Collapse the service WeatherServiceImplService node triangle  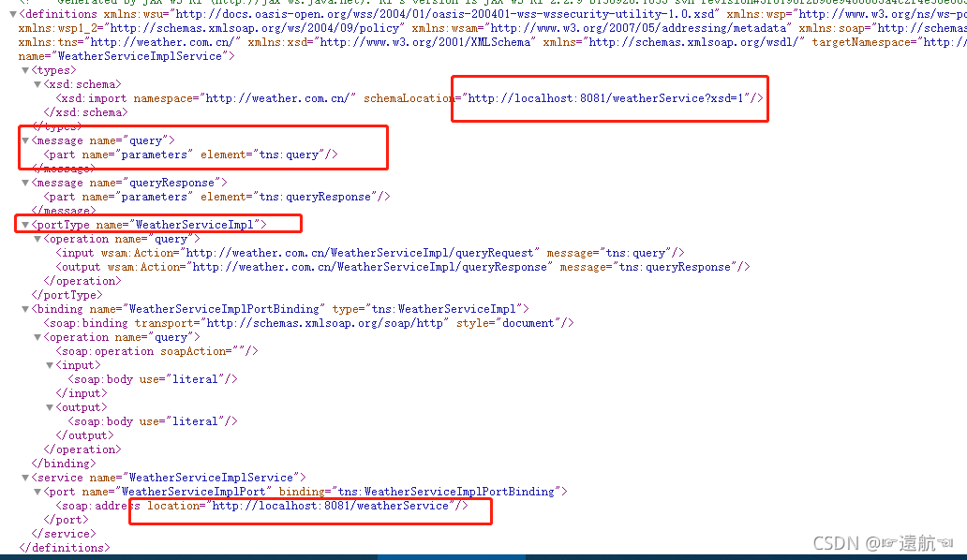(x=25, y=478)
